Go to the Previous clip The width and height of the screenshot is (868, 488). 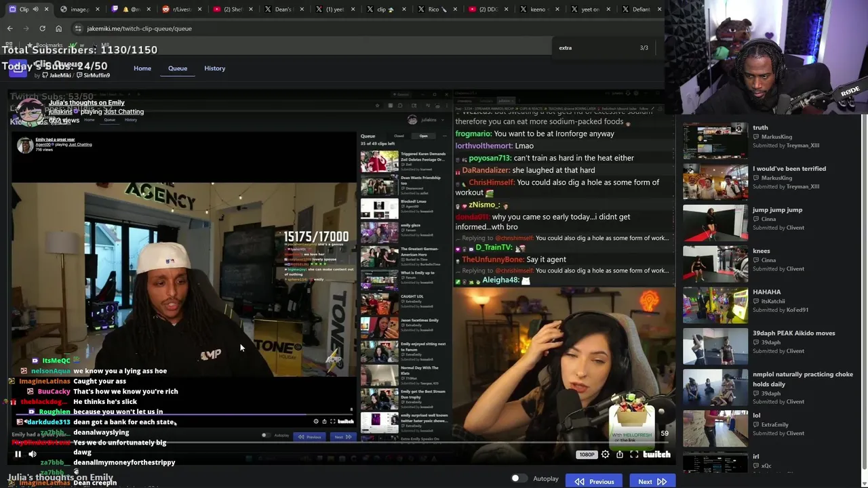click(594, 481)
